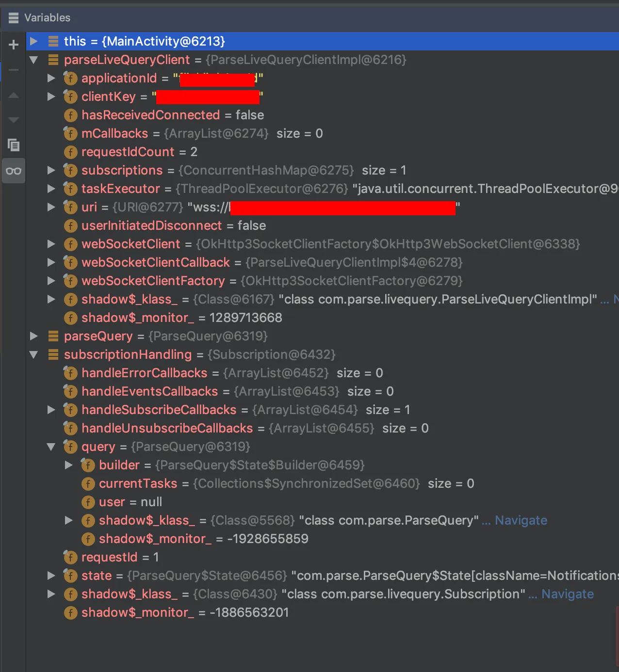Select the 'mCallbacks' size = 0 row
619x672 pixels.
tap(322, 133)
